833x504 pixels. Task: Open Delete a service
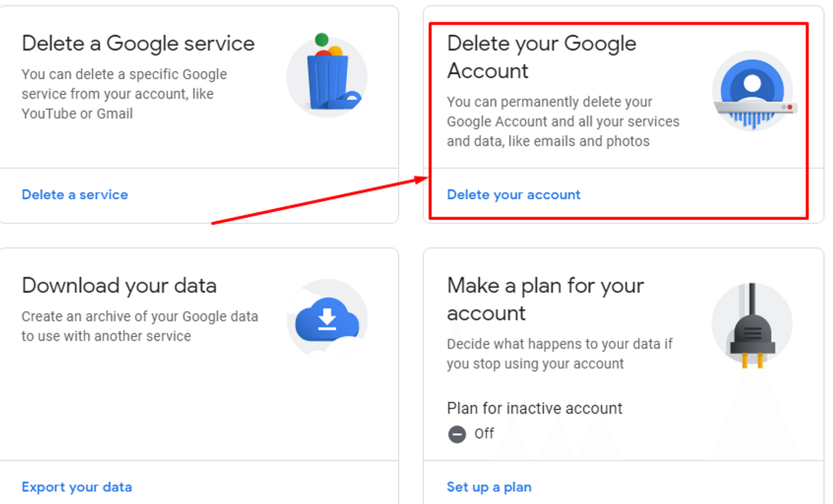point(74,194)
